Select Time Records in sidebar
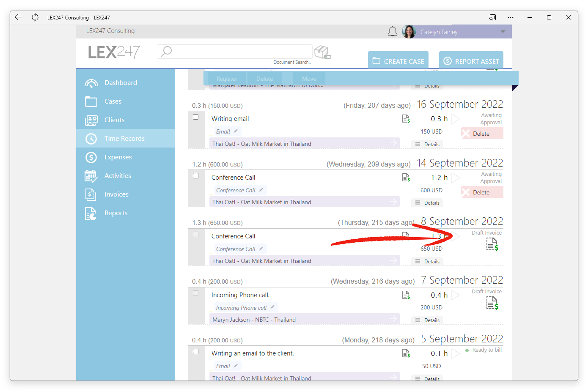 [x=126, y=139]
